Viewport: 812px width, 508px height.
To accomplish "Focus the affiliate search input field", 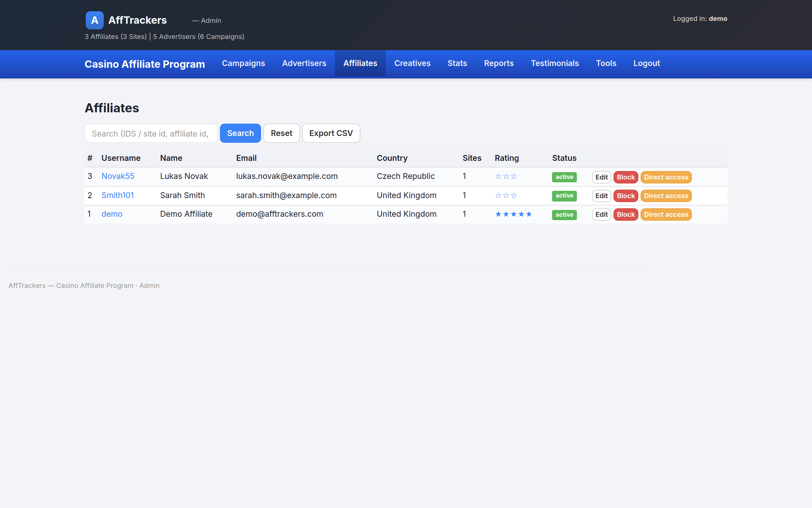I will [151, 133].
